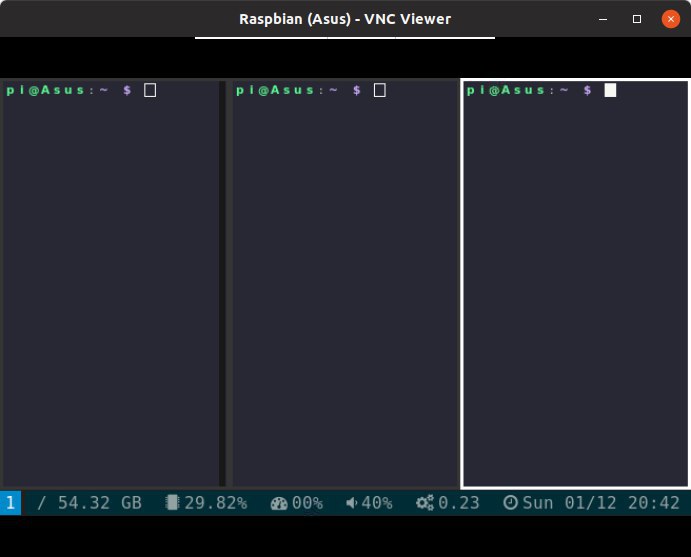Click disk usage text '/ 54.32 GB'
The width and height of the screenshot is (691, 557).
point(89,503)
